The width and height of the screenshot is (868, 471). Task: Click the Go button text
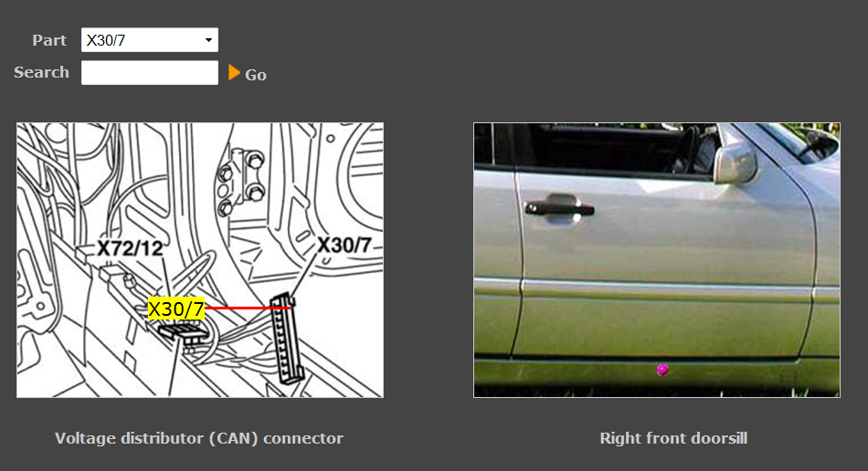(x=256, y=75)
